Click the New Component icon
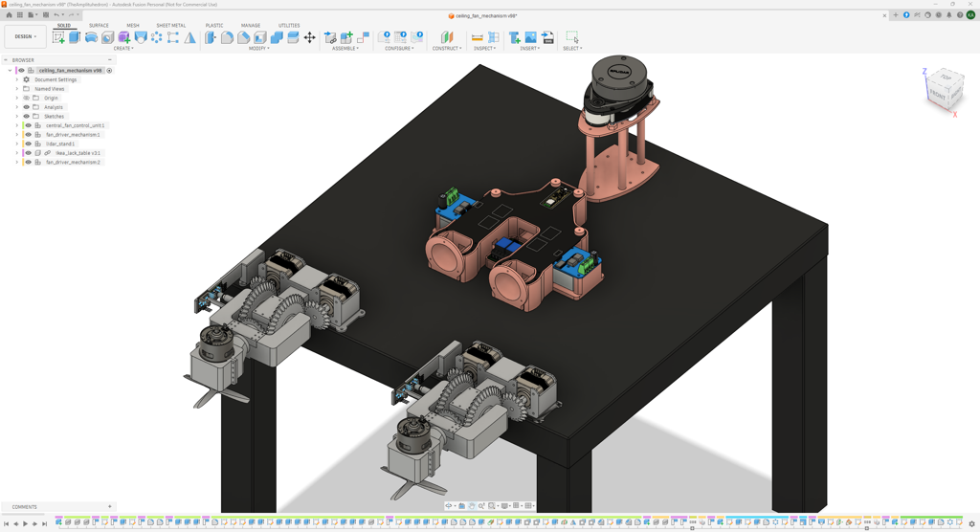Screen dimensions: 980x532 coord(346,37)
